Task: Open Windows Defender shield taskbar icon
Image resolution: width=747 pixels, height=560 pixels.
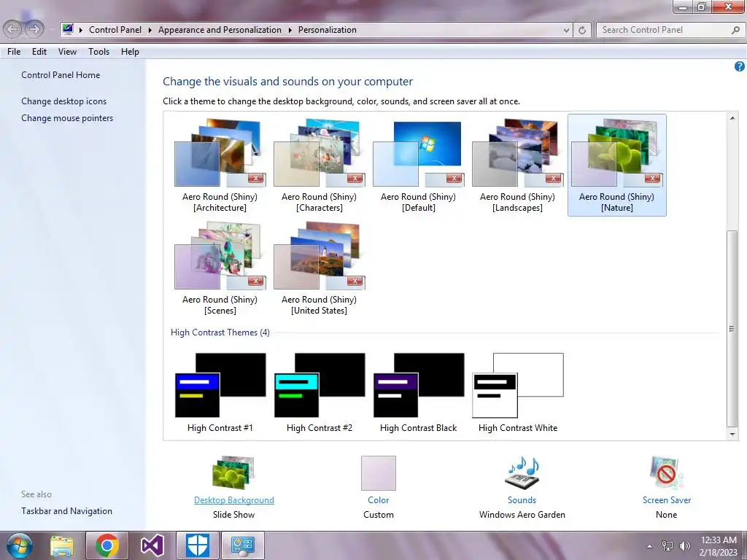Action: point(197,545)
